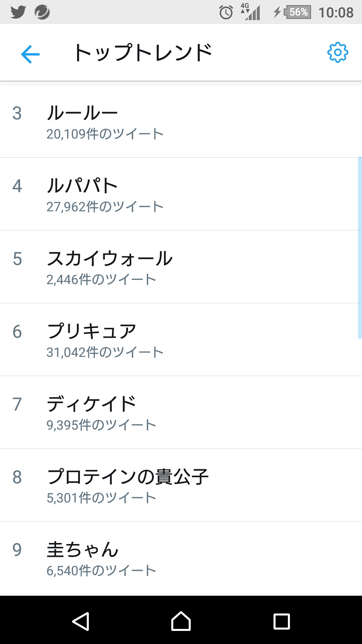Image resolution: width=362 pixels, height=644 pixels.
Task: Open the ルールー trend
Action: pyautogui.click(x=181, y=121)
